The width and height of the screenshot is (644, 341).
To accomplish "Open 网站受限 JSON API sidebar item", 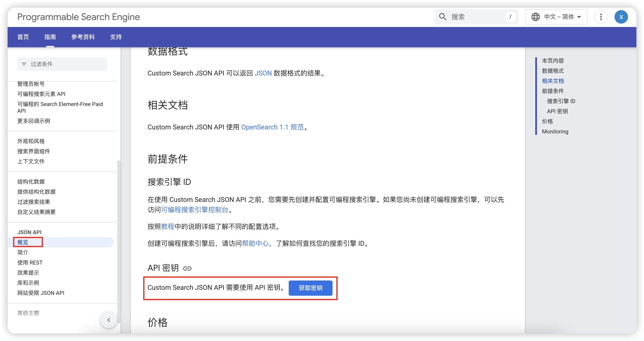I will tap(41, 293).
